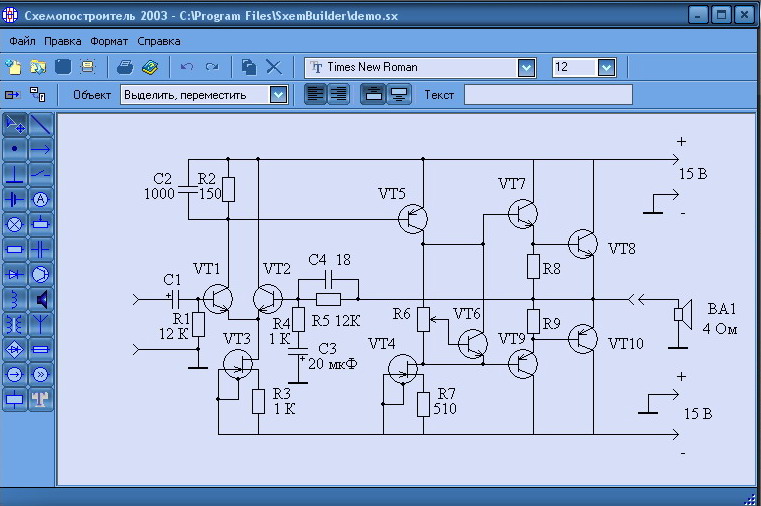Select the potentiometer component
The image size is (761, 506).
coord(41,224)
